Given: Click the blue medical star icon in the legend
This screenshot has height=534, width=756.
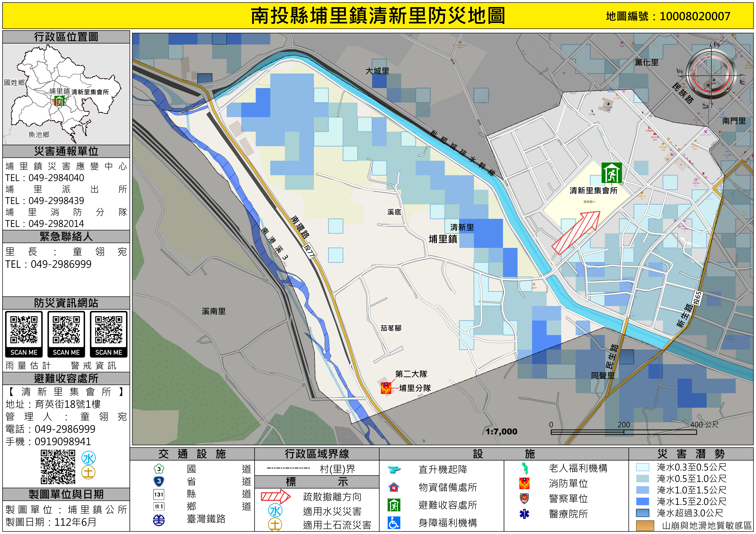Looking at the screenshot, I should pyautogui.click(x=524, y=514).
